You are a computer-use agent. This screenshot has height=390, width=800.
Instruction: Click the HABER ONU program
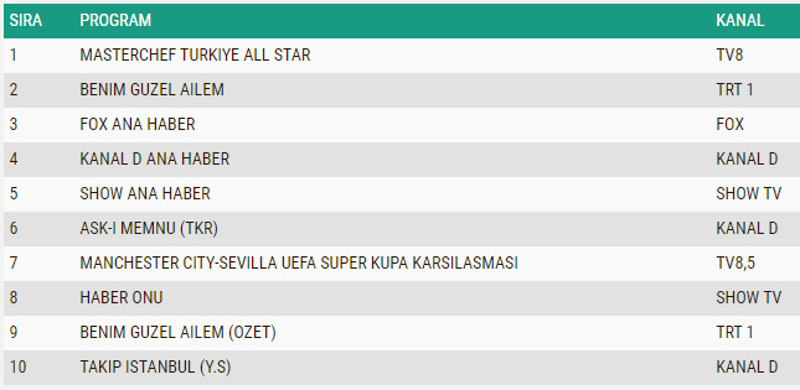(121, 298)
